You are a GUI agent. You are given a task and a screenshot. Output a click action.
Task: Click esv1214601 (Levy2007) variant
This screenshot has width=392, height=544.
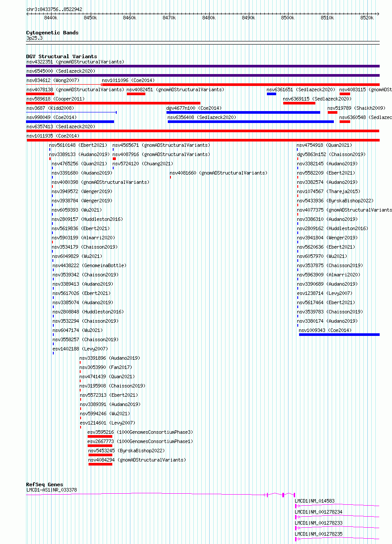click(x=107, y=423)
